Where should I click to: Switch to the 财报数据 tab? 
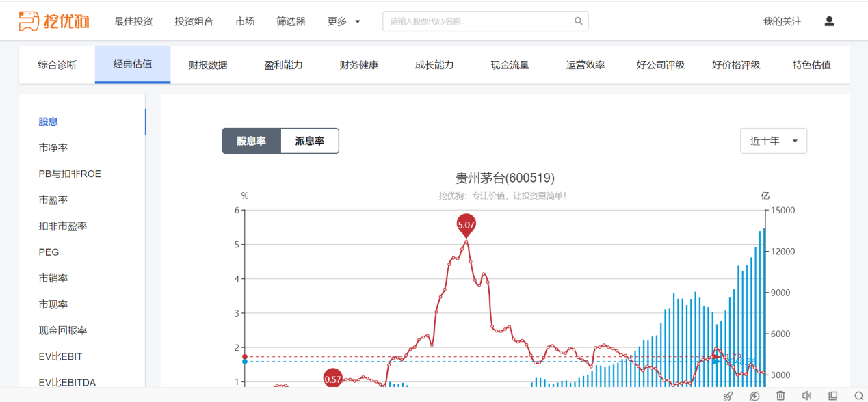coord(208,65)
